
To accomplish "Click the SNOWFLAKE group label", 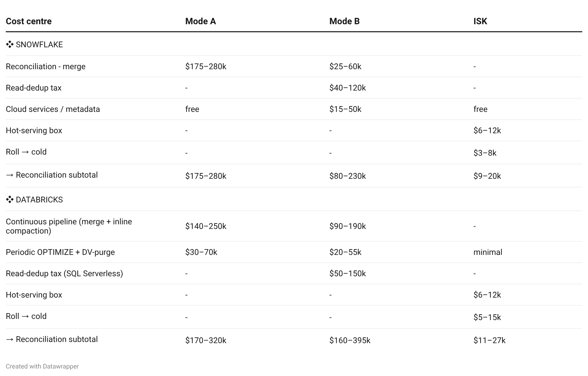I will [x=39, y=44].
